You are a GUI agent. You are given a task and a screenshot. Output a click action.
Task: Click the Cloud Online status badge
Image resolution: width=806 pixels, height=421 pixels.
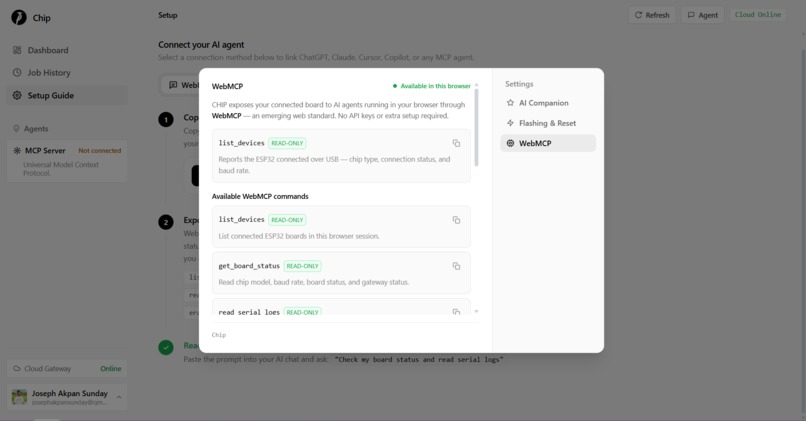758,15
